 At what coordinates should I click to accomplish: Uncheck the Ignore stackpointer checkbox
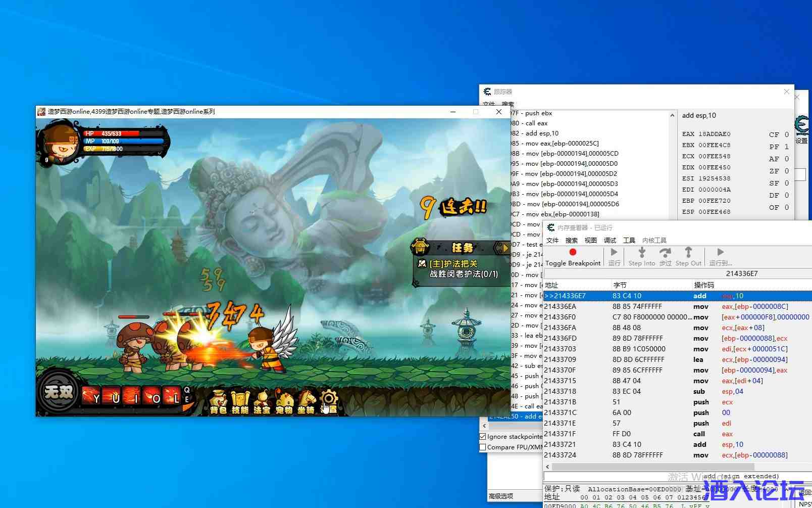pos(483,436)
